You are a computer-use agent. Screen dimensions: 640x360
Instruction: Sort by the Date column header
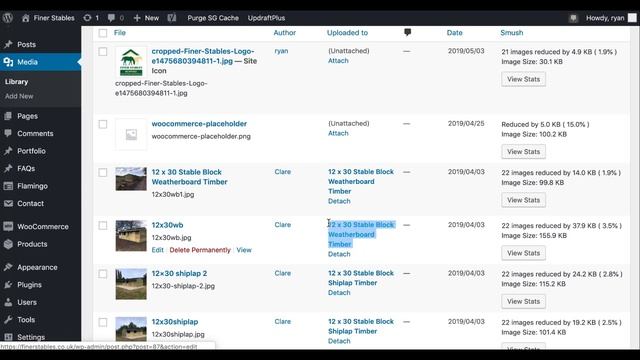coord(455,33)
